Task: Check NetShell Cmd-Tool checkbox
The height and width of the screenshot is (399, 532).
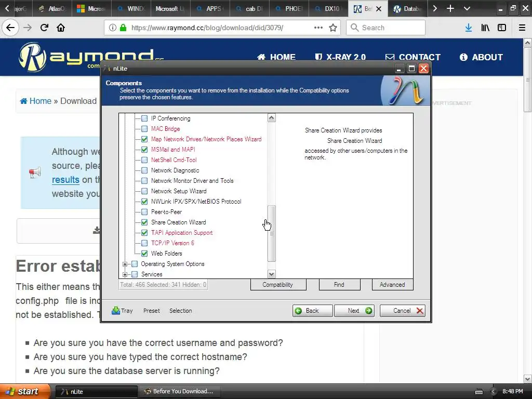Action: point(144,160)
